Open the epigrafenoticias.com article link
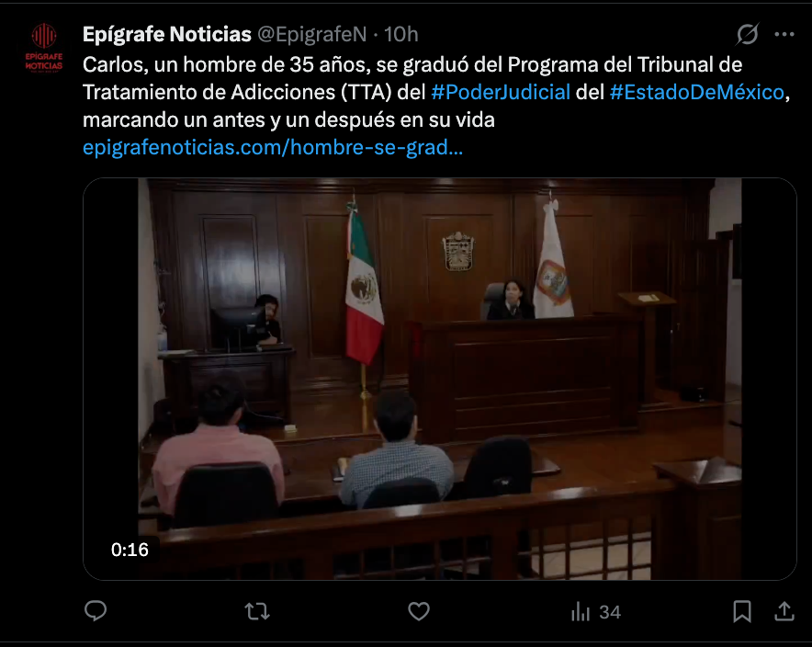 click(273, 148)
